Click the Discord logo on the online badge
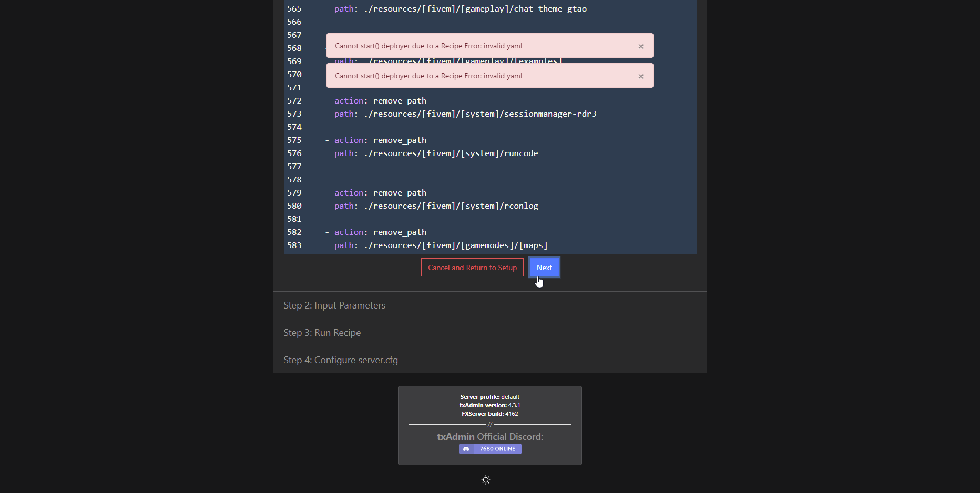The height and width of the screenshot is (493, 980). tap(466, 449)
